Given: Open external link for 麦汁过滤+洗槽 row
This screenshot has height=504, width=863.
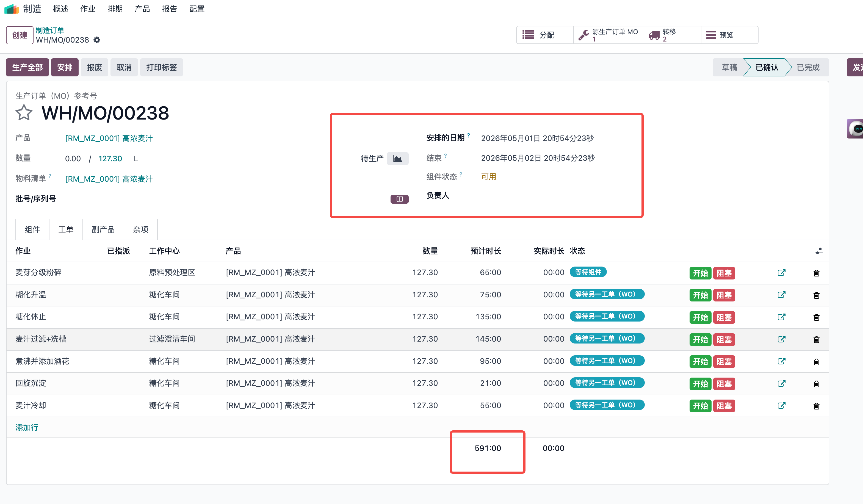Looking at the screenshot, I should point(781,339).
